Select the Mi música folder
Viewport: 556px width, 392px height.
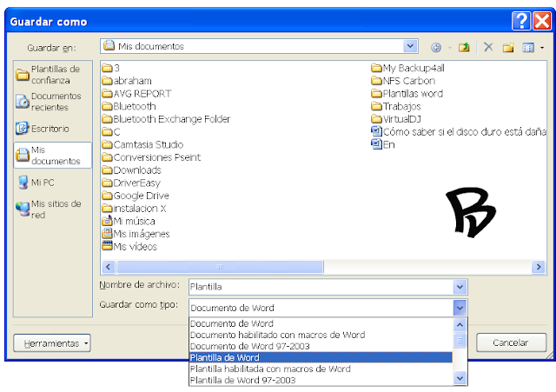coord(129,222)
